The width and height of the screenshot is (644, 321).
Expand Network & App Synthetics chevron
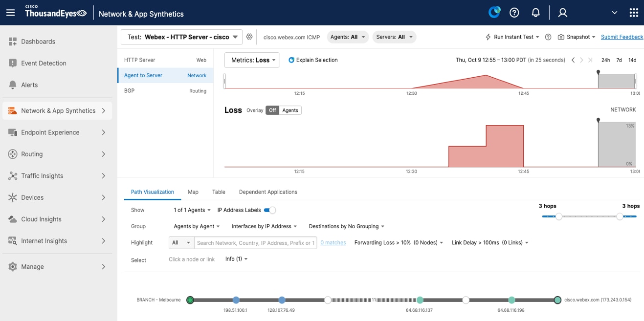pyautogui.click(x=104, y=111)
